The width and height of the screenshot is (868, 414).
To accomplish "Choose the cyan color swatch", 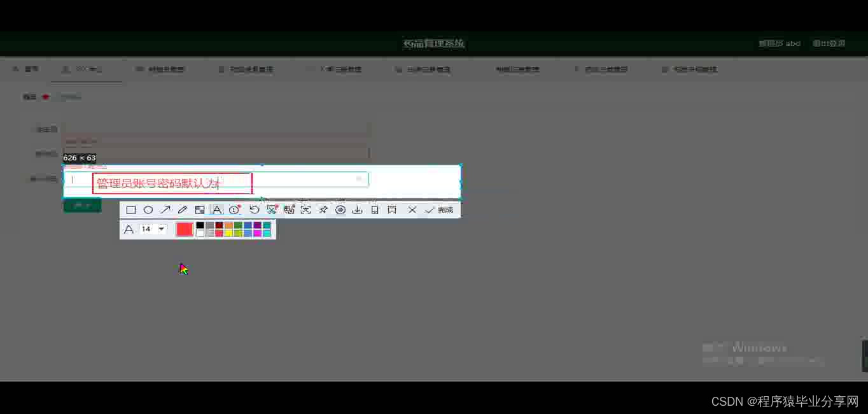I will pyautogui.click(x=267, y=233).
